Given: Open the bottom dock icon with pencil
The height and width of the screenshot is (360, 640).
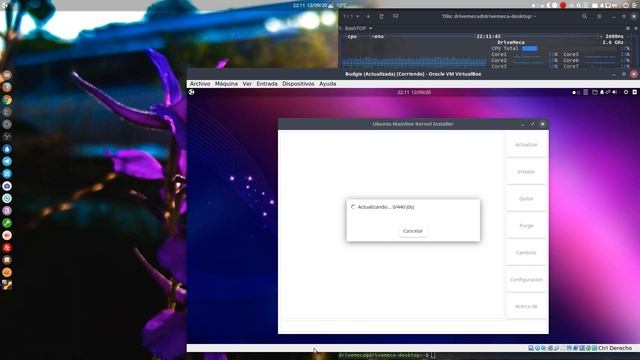Looking at the screenshot, I should 7,284.
